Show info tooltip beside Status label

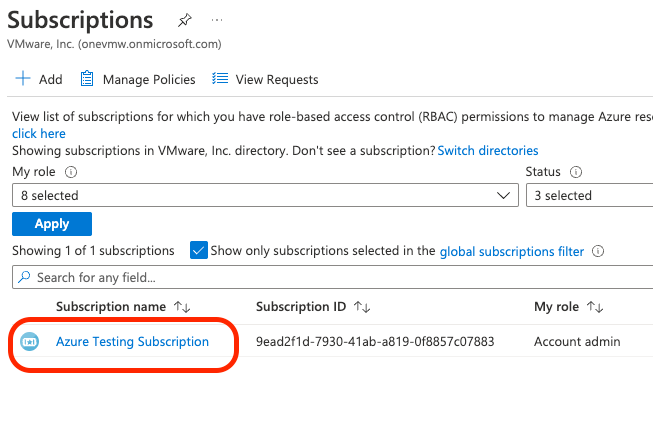[576, 172]
